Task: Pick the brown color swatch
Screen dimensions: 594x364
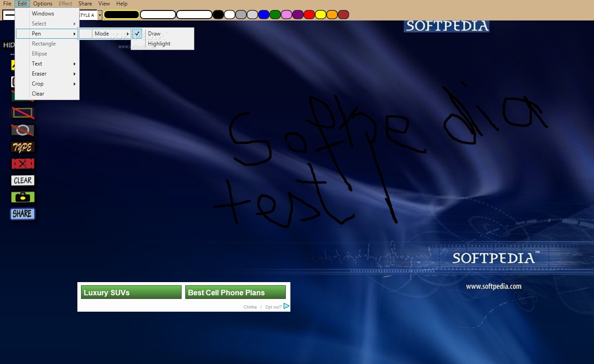Action: coord(344,15)
